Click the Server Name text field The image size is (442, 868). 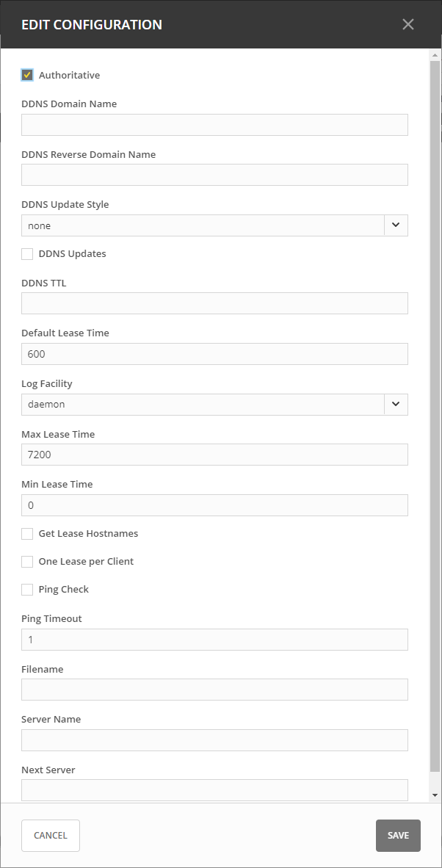214,740
